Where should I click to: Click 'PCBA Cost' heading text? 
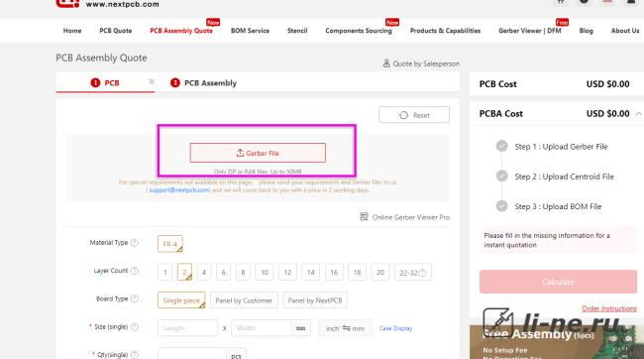(x=501, y=113)
